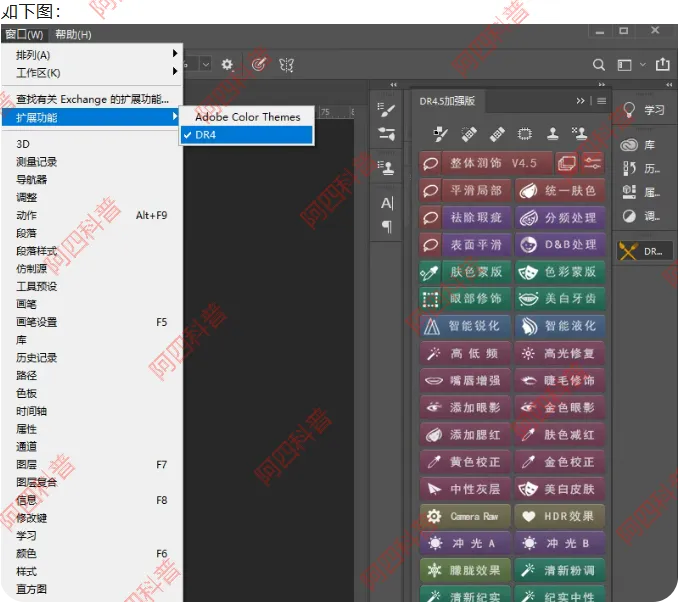
Task: Click 祛除瑕疵 button
Action: click(x=476, y=218)
